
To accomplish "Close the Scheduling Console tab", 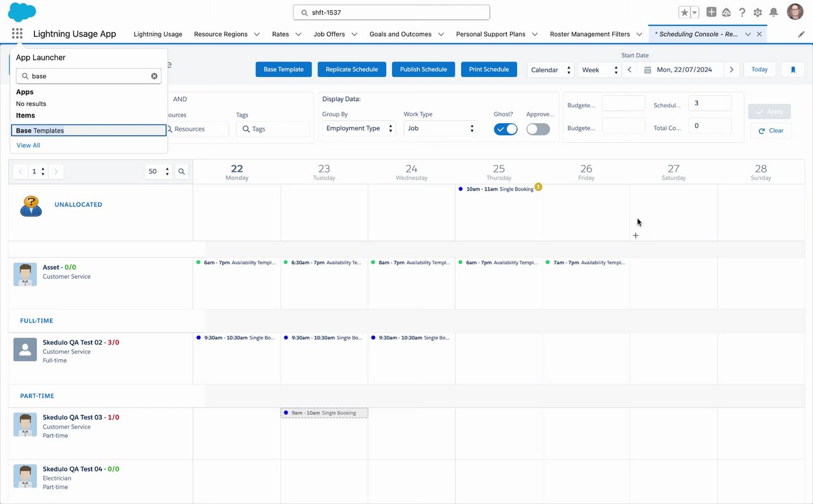I will tap(759, 34).
